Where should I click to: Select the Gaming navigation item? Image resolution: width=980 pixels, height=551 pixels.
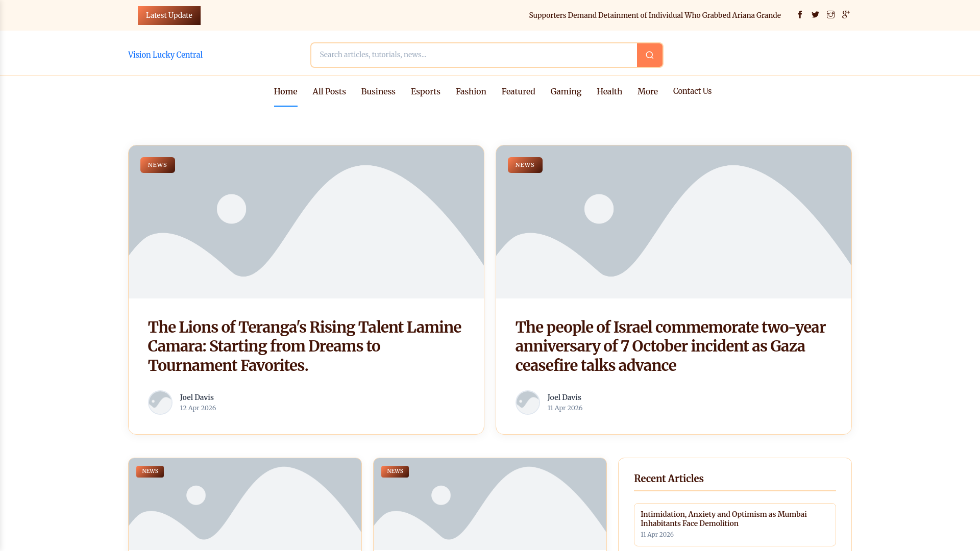click(x=566, y=91)
